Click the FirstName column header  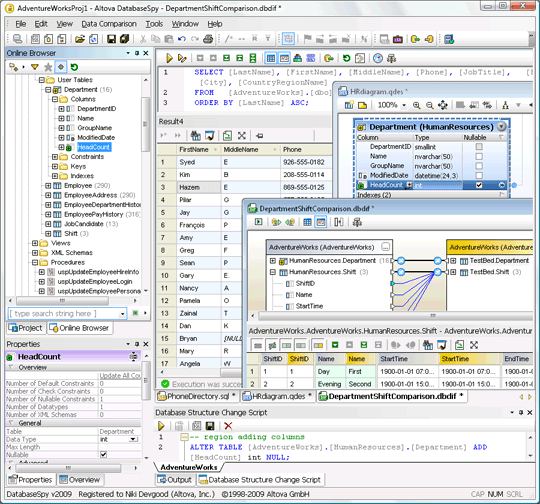pyautogui.click(x=199, y=150)
